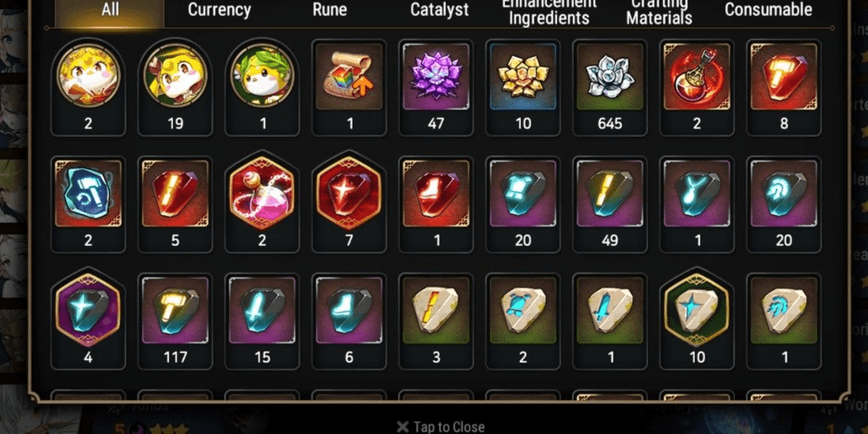This screenshot has width=868, height=434.
Task: Open the Enhancement Ingredients tab
Action: 550,11
